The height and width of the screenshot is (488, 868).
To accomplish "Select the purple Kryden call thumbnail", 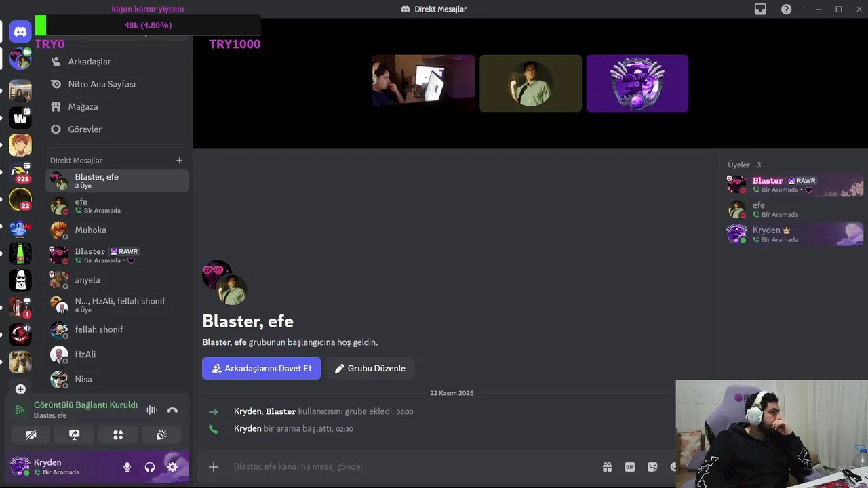I will (x=637, y=83).
